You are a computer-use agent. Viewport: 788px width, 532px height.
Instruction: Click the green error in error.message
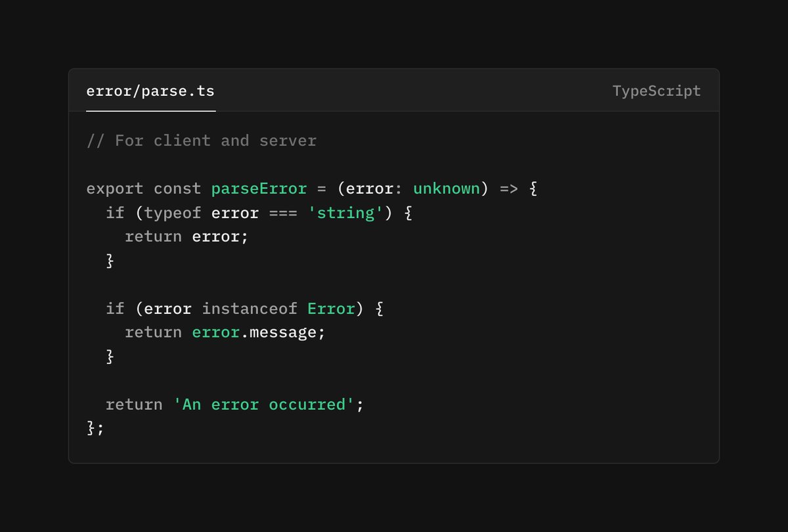[215, 332]
